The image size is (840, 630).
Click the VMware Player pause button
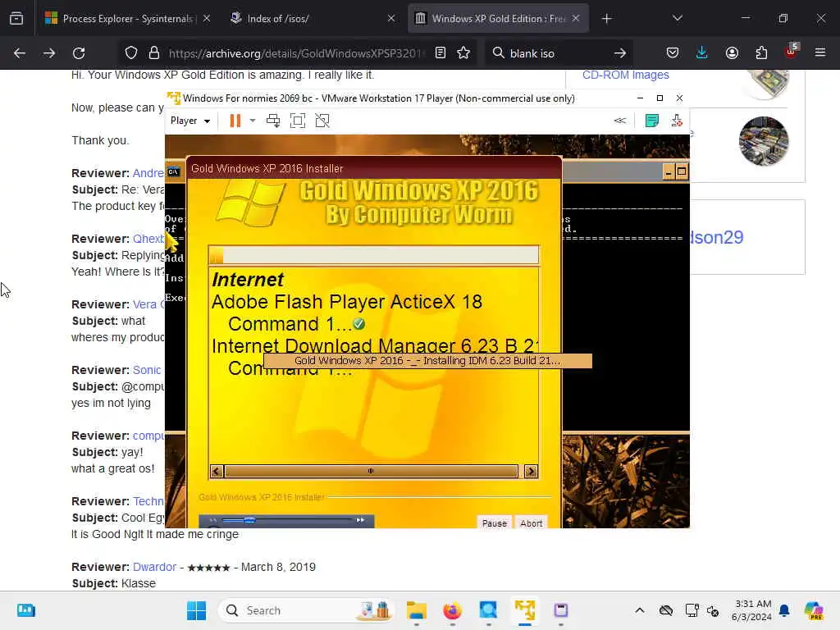click(235, 121)
